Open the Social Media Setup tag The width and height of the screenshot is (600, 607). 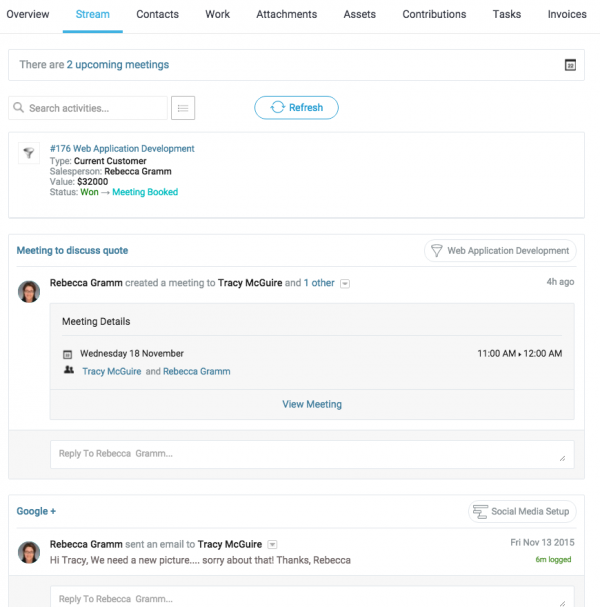click(x=521, y=511)
